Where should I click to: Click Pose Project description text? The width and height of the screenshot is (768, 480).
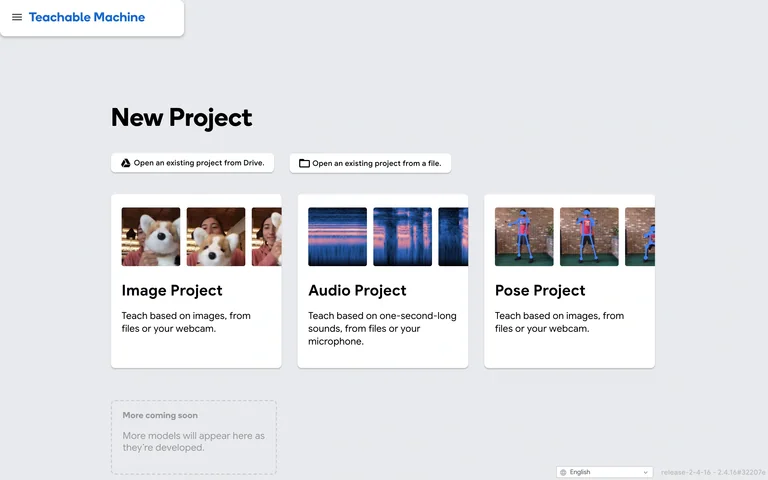tap(559, 322)
